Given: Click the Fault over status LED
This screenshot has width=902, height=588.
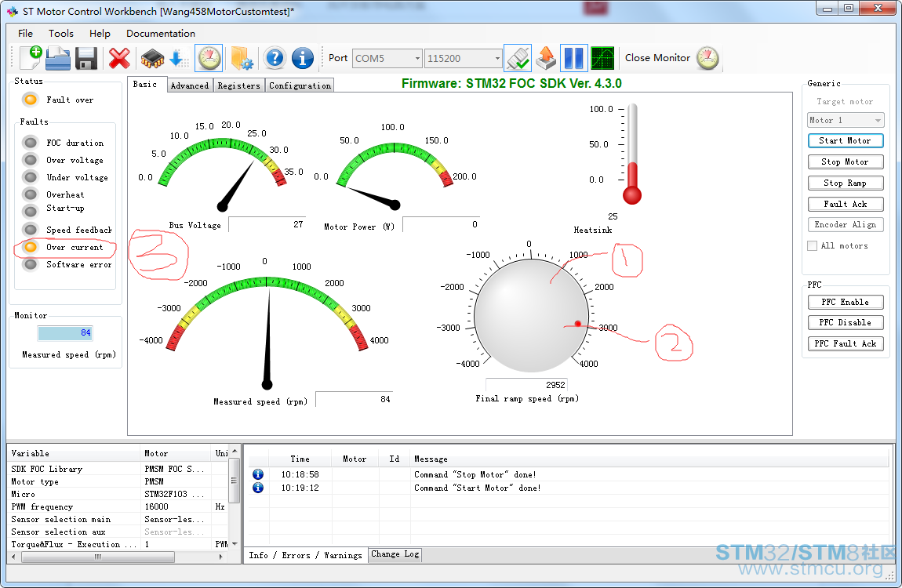Looking at the screenshot, I should point(31,100).
